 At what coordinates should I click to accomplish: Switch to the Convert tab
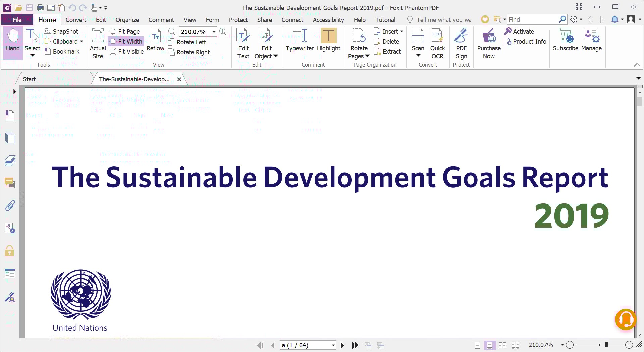[x=76, y=20]
